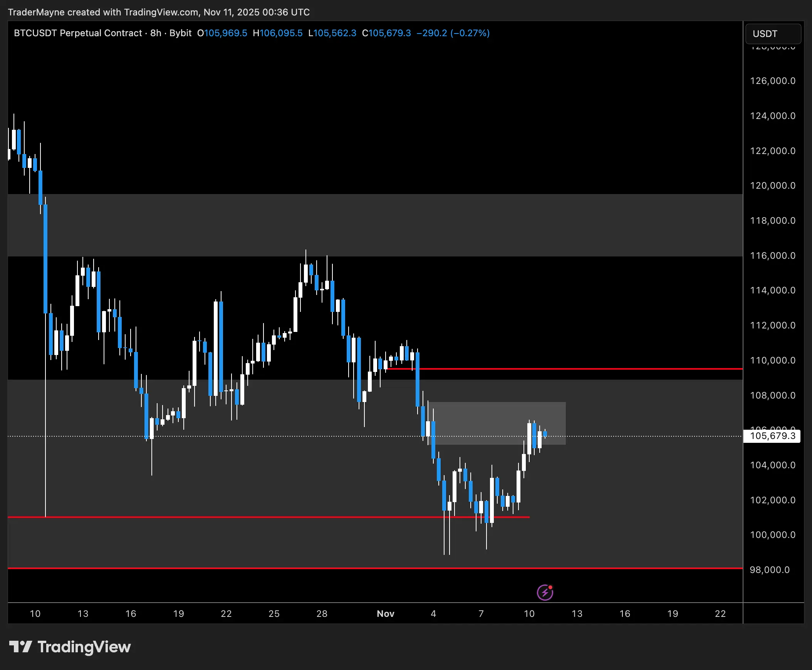
Task: Open the USDT currency selector
Action: (772, 34)
